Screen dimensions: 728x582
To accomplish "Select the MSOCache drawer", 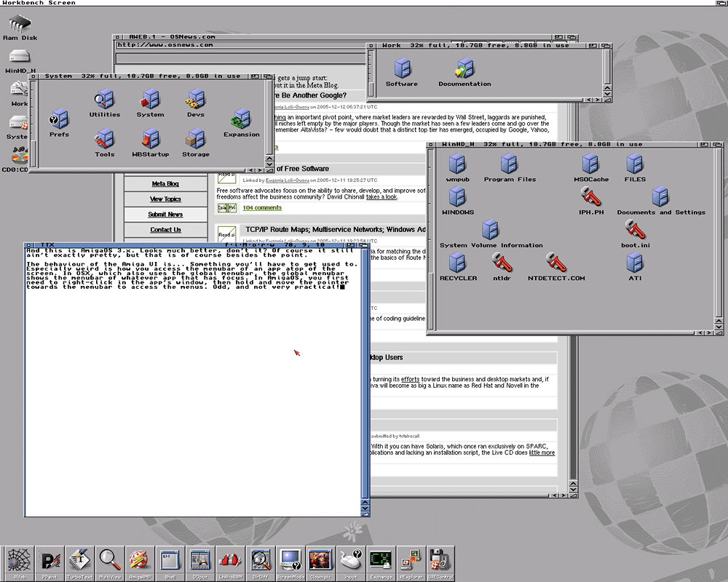I will point(590,168).
